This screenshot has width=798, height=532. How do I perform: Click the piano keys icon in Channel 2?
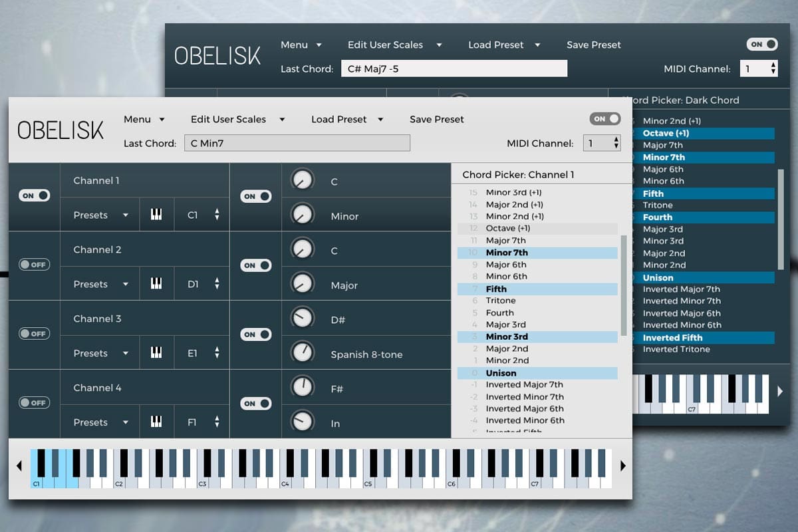156,284
